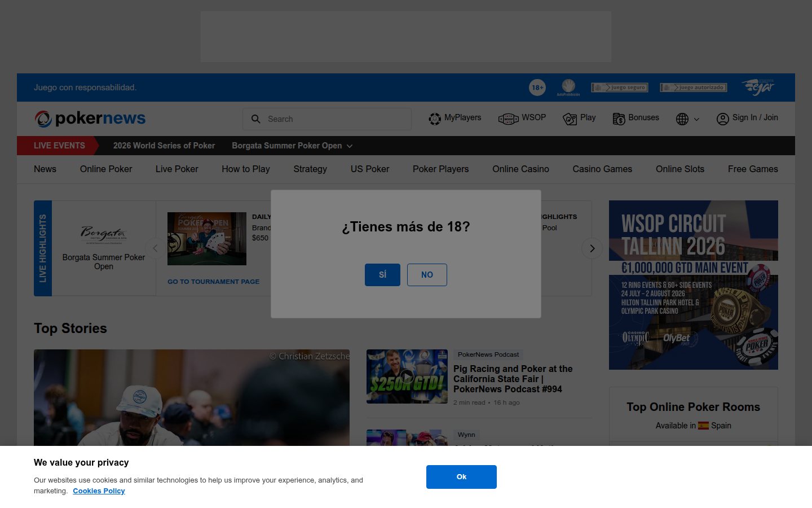This screenshot has width=812, height=508.
Task: Focus the Search input field
Action: 327,119
